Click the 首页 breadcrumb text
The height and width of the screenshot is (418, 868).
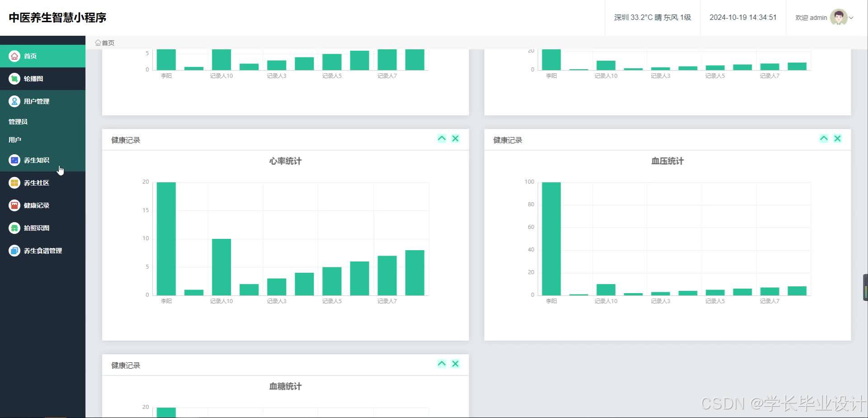pyautogui.click(x=108, y=43)
